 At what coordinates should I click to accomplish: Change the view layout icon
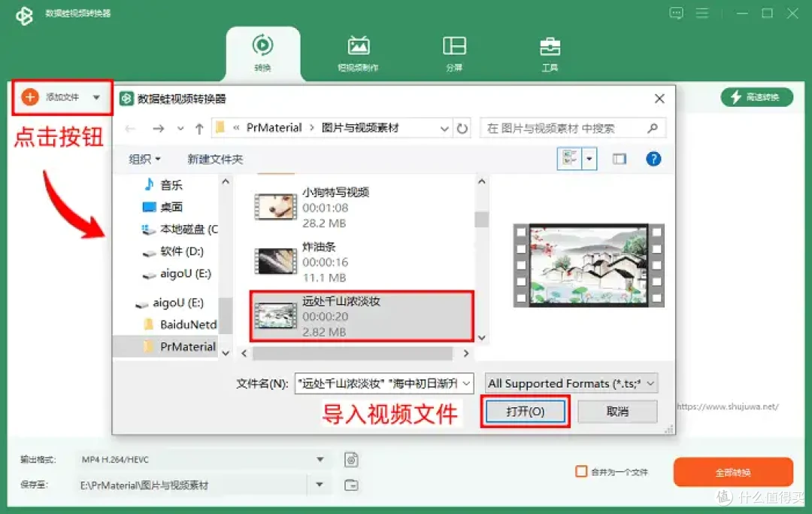570,159
